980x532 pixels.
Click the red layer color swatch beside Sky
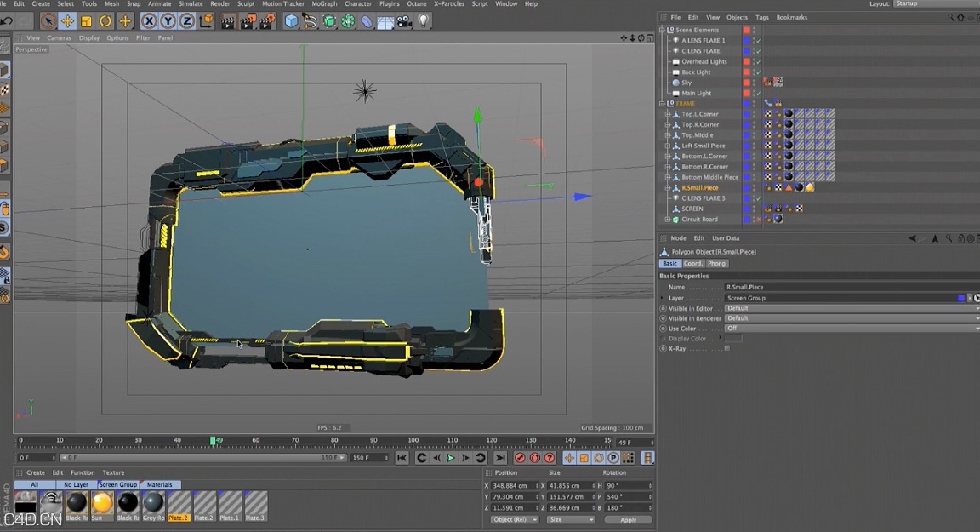click(747, 82)
